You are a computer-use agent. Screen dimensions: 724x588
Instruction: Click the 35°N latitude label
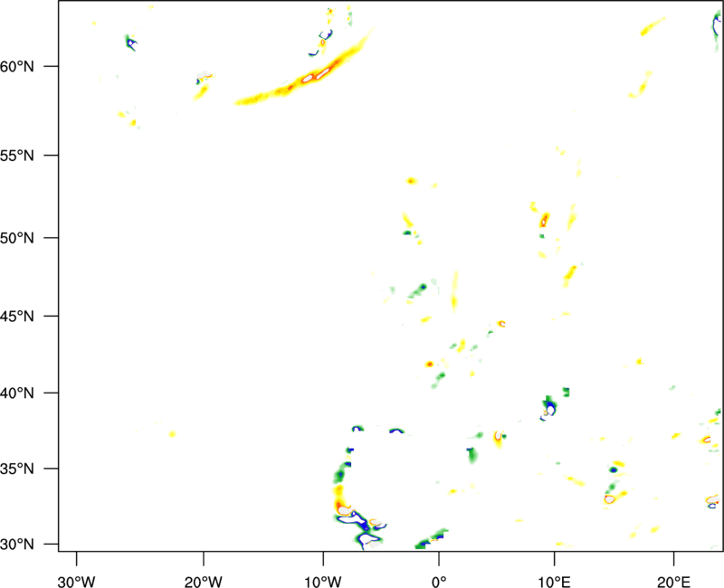point(17,469)
